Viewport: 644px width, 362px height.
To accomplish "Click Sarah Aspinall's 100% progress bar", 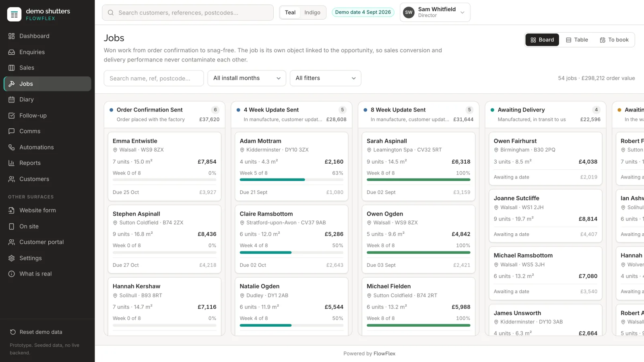I will pyautogui.click(x=419, y=180).
